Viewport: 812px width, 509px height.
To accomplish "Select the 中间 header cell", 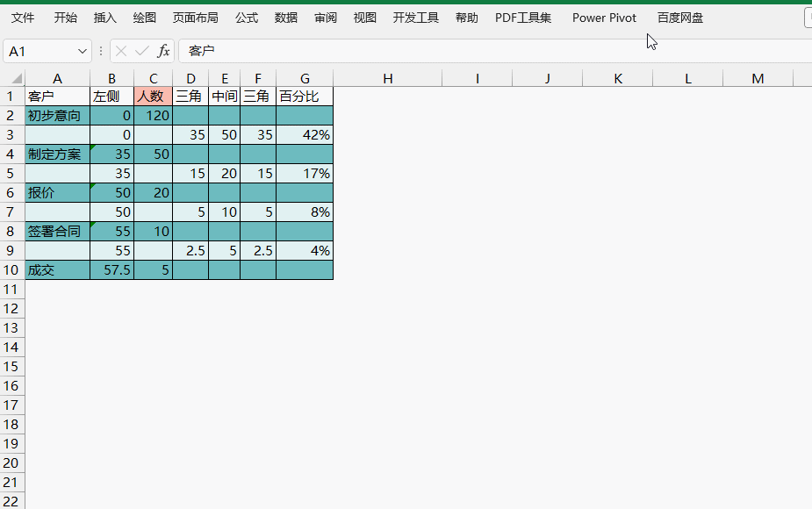I will pyautogui.click(x=224, y=97).
